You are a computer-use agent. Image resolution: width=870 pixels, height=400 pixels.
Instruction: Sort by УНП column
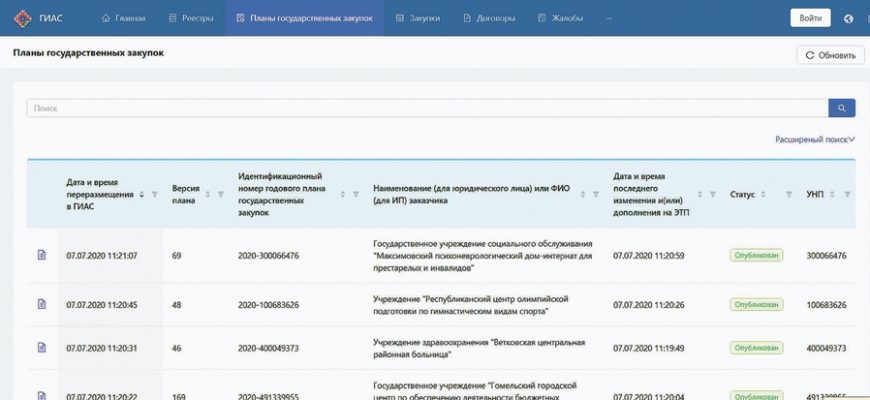click(x=832, y=194)
